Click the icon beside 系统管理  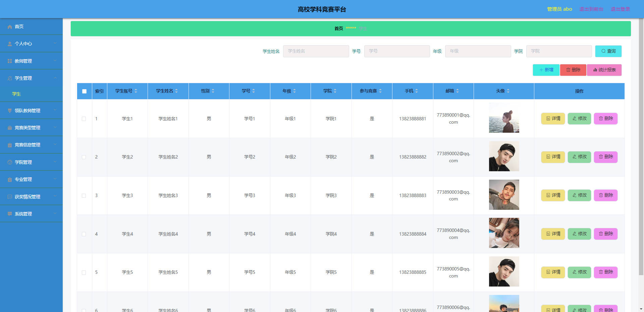[x=10, y=214]
